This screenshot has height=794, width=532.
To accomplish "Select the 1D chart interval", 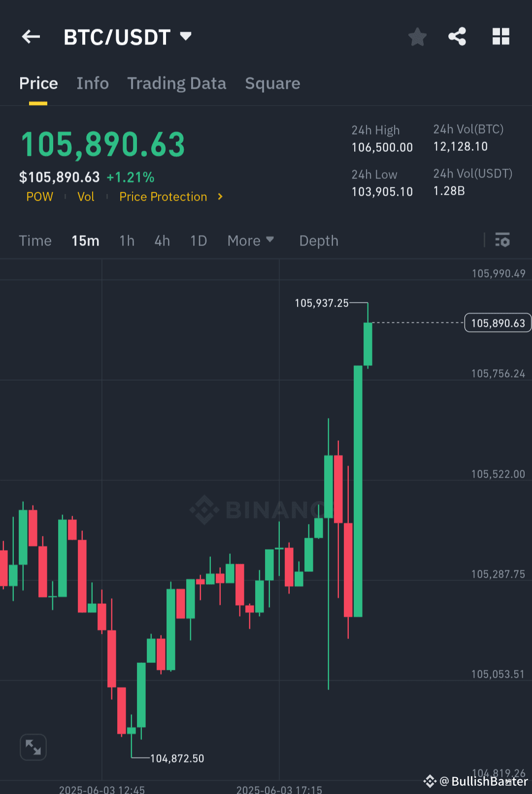I will pos(198,241).
